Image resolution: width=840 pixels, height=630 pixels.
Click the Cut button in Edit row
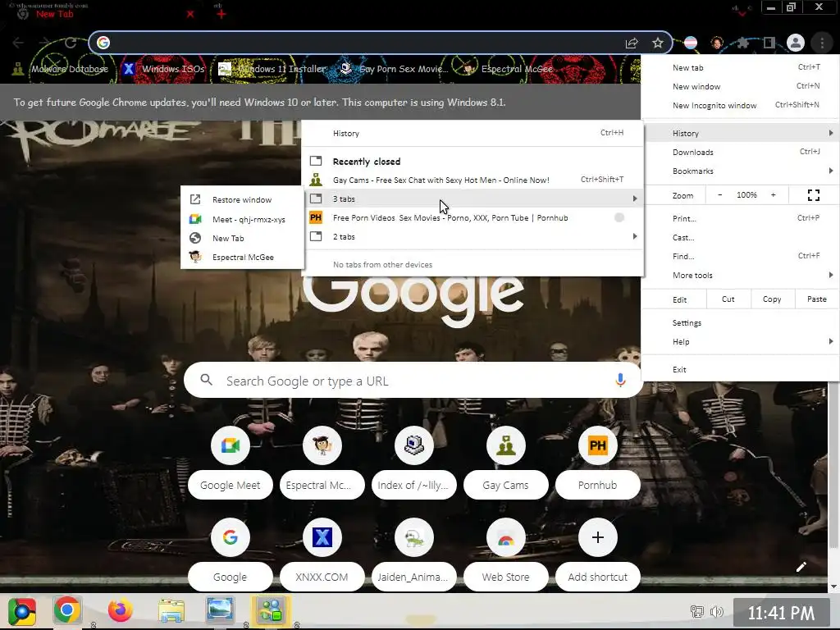pyautogui.click(x=728, y=299)
